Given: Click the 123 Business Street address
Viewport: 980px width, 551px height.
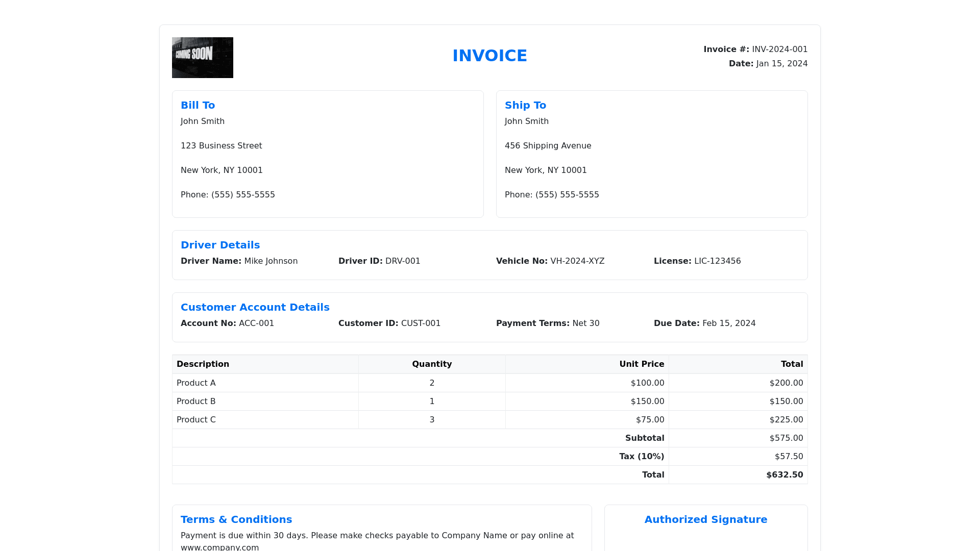Looking at the screenshot, I should coord(221,146).
